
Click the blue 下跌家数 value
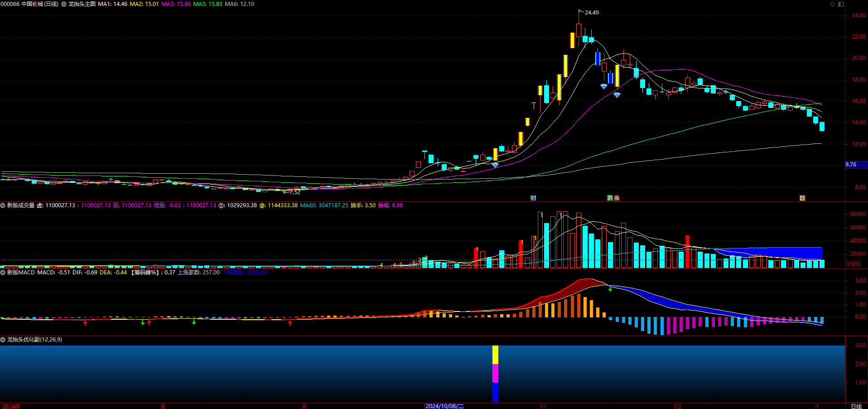point(245,273)
